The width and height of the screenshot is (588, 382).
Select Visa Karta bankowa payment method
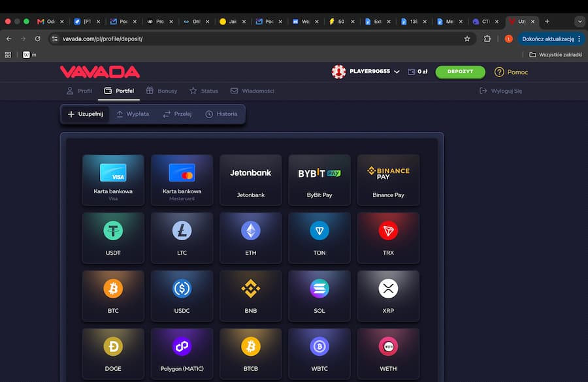113,180
